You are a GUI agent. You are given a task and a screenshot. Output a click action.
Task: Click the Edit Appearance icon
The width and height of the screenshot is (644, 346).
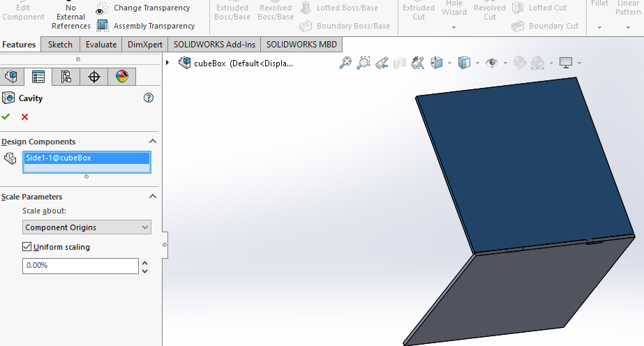coord(520,63)
